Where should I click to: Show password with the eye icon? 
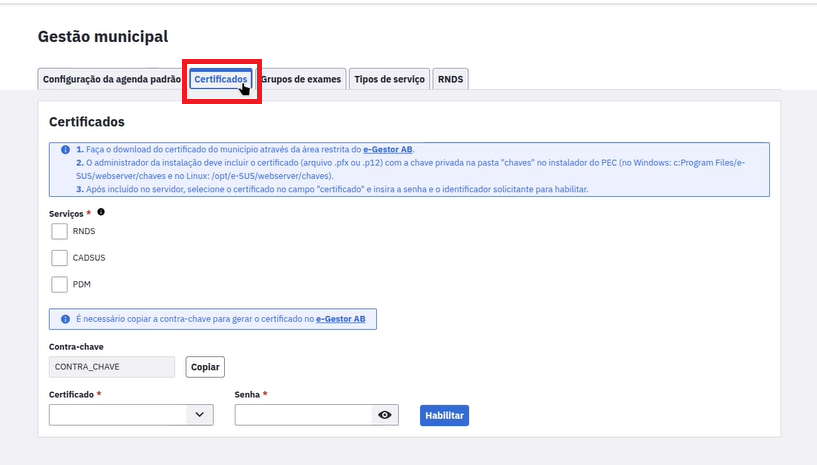(x=385, y=415)
